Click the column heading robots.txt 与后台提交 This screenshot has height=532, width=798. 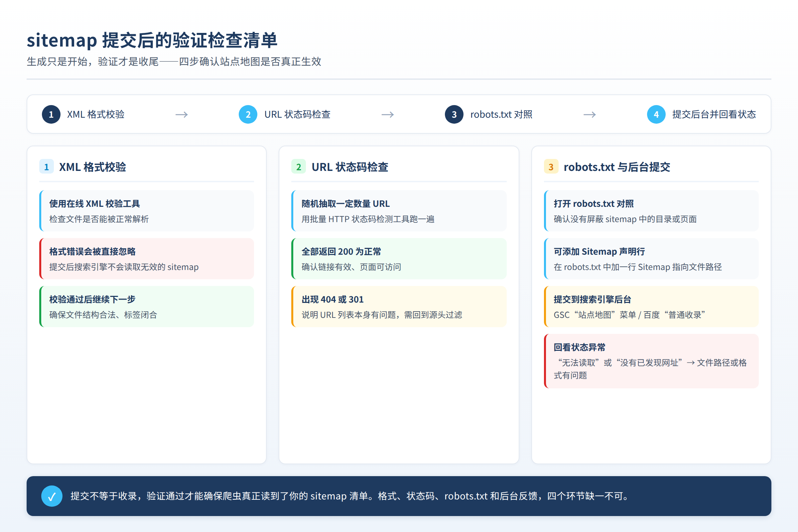[x=616, y=167]
